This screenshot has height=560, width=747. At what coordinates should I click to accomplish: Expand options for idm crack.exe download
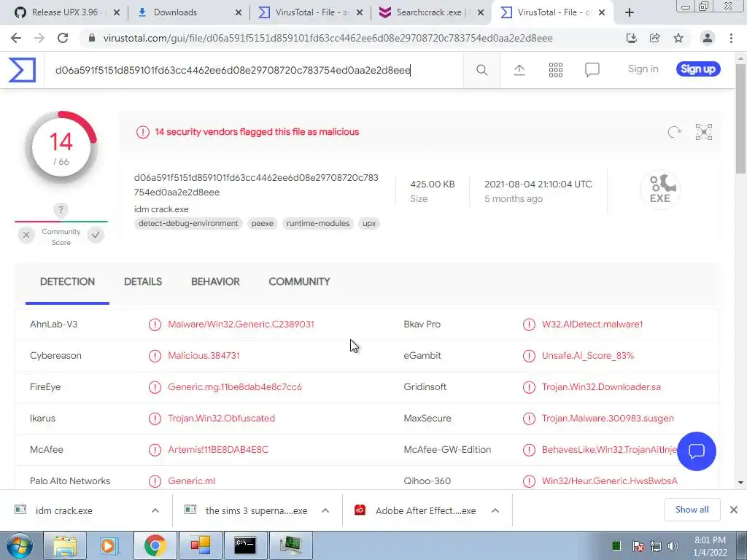click(155, 510)
